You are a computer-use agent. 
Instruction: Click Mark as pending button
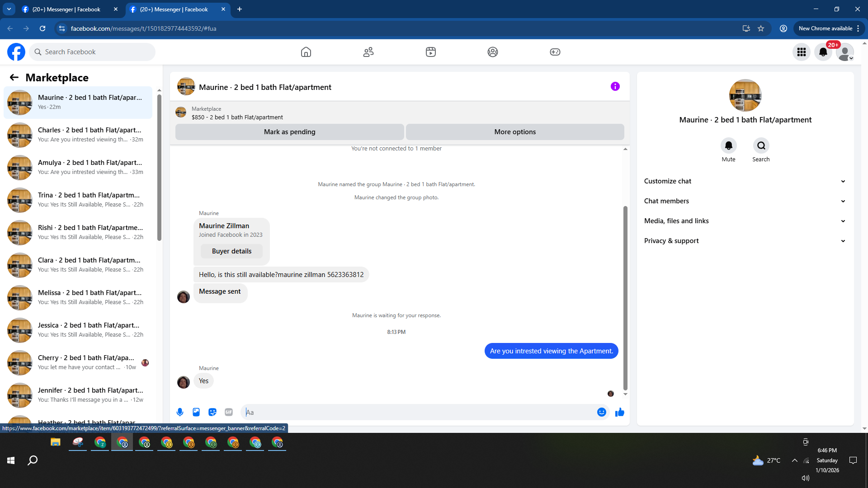(x=289, y=132)
